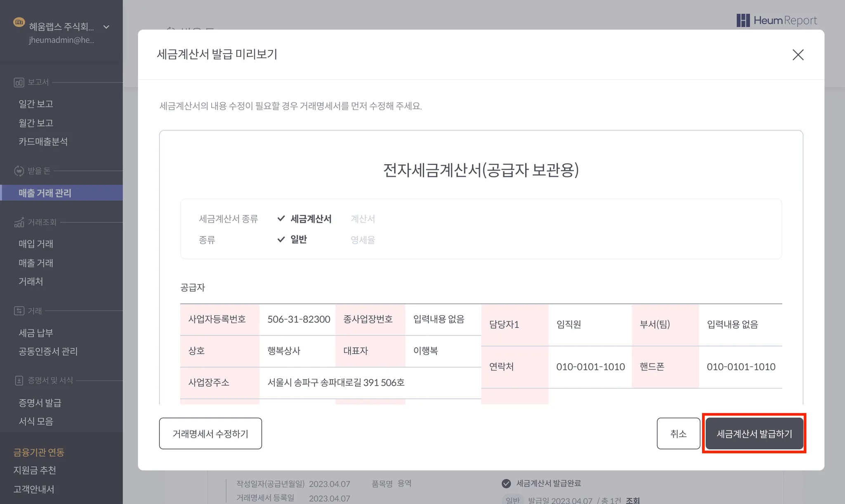Viewport: 845px width, 504px height.
Task: Close the tax invoice preview dialog
Action: point(798,55)
